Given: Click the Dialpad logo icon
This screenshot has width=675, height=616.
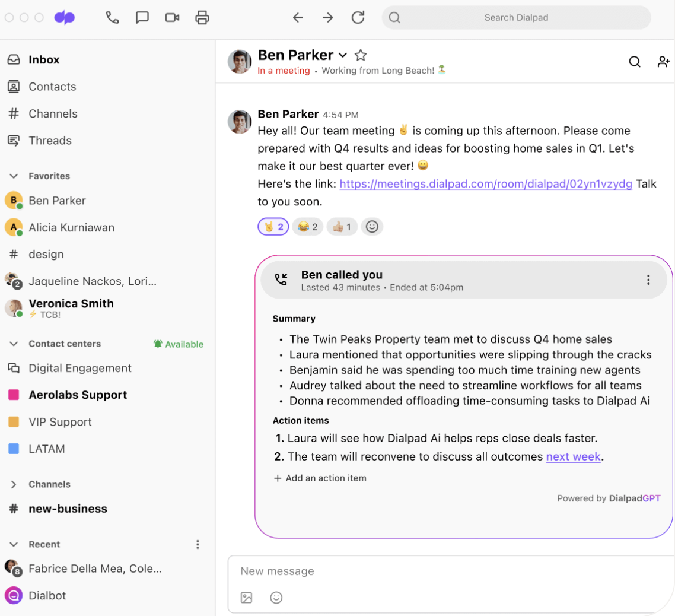Looking at the screenshot, I should [x=65, y=18].
